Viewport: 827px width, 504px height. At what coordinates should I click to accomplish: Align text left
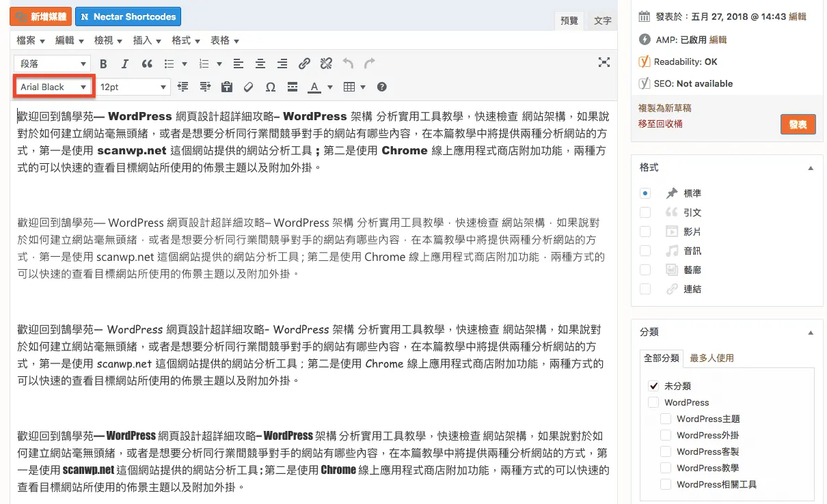pyautogui.click(x=238, y=64)
